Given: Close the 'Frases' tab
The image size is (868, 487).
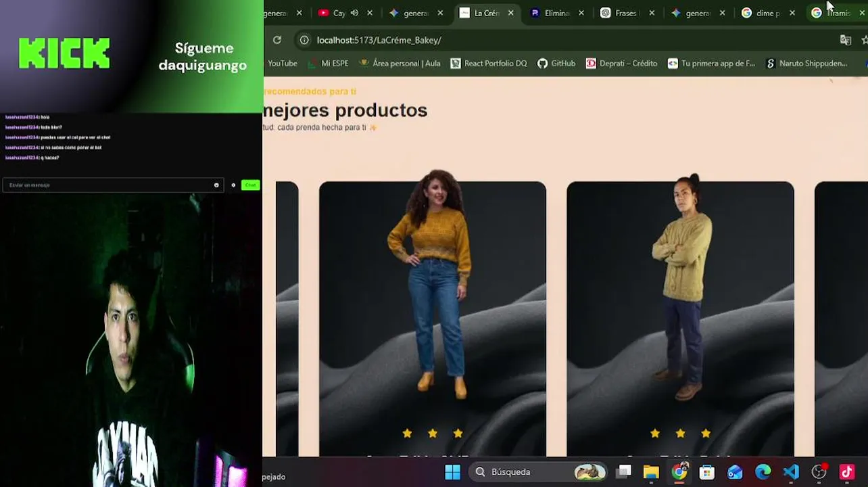Looking at the screenshot, I should [x=652, y=13].
